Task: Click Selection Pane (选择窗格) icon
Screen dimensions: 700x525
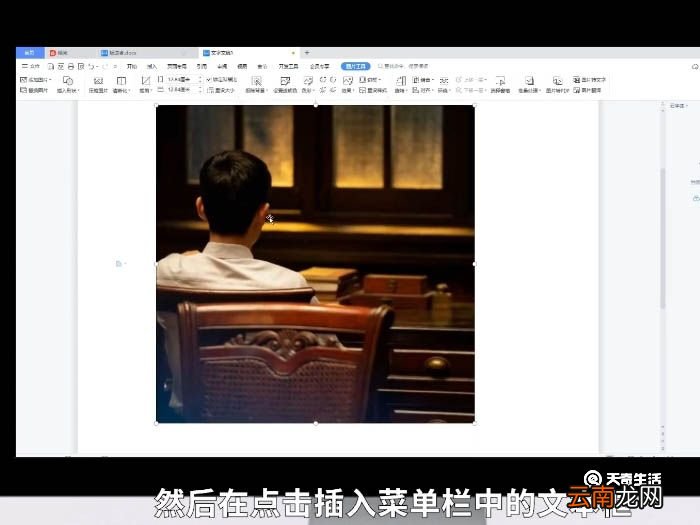Action: click(500, 84)
